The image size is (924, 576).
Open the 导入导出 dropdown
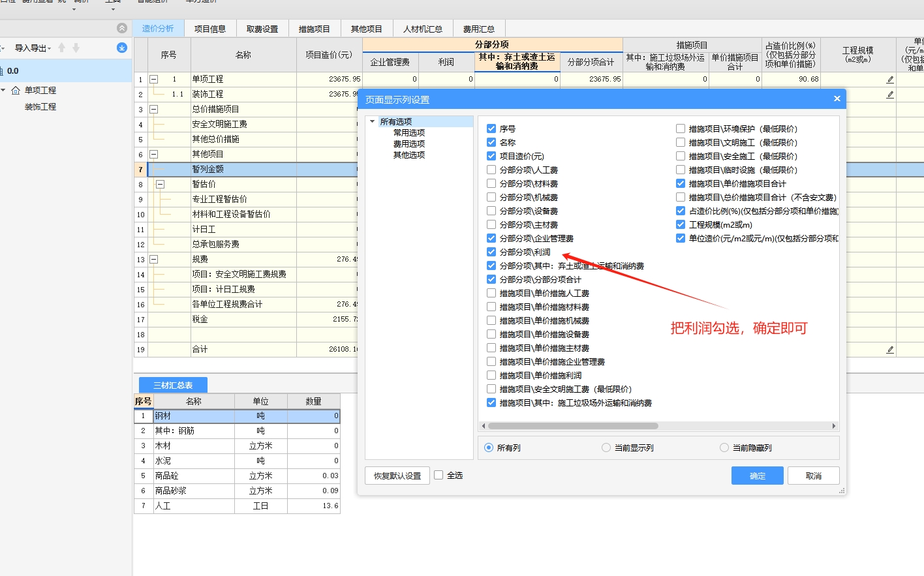pos(33,48)
